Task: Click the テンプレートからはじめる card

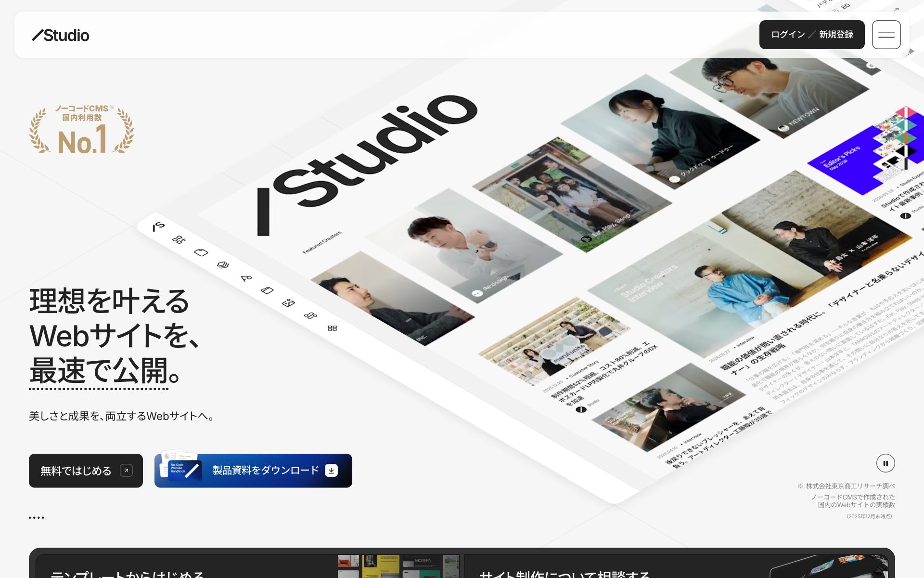Action: click(x=247, y=566)
